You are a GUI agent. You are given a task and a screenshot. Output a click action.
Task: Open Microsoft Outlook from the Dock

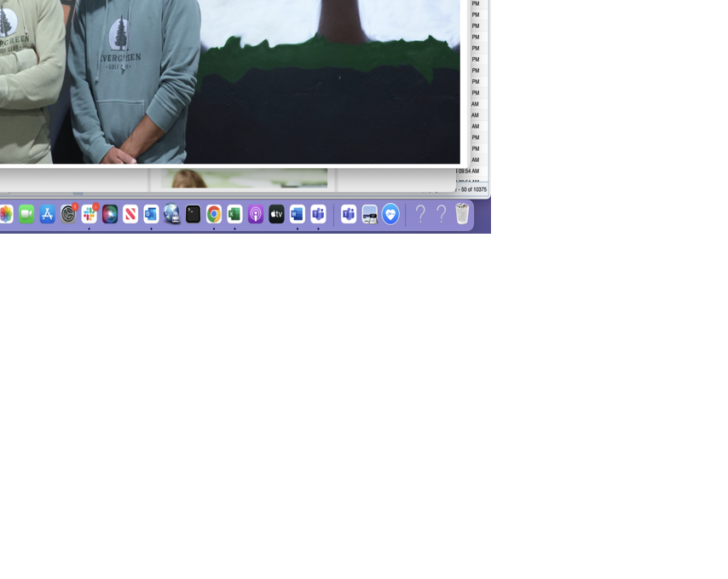[151, 215]
